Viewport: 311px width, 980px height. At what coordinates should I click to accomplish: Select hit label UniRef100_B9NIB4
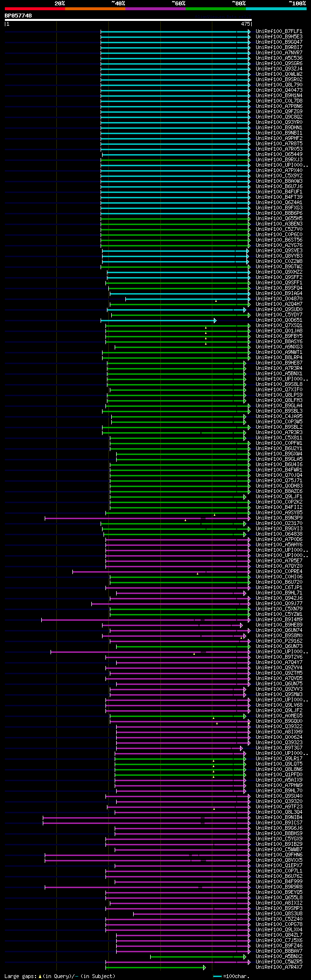pyautogui.click(x=279, y=817)
